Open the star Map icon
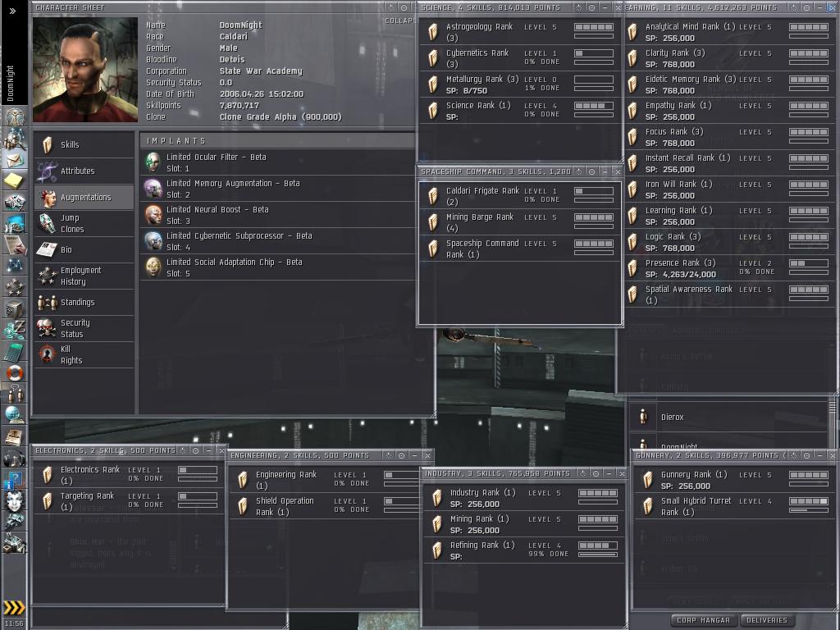This screenshot has height=630, width=840. (x=15, y=265)
